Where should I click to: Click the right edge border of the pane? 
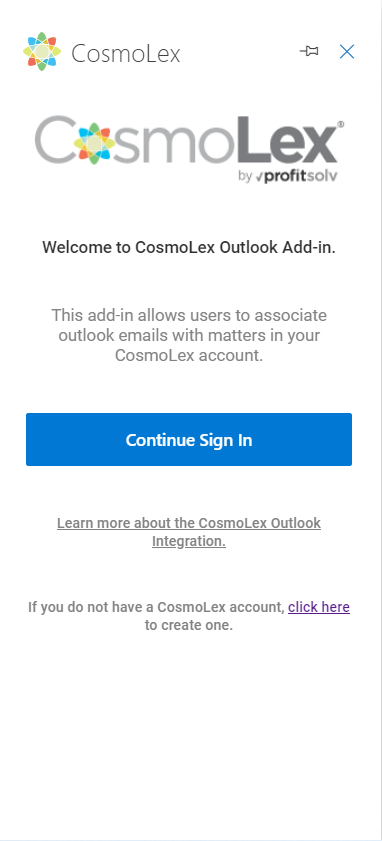click(x=380, y=420)
